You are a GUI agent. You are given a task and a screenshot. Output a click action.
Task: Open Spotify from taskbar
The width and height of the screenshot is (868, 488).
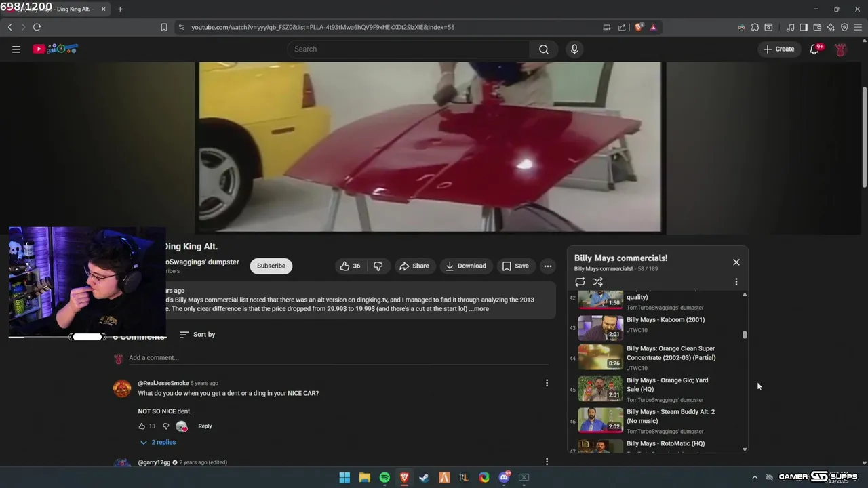coord(384,477)
